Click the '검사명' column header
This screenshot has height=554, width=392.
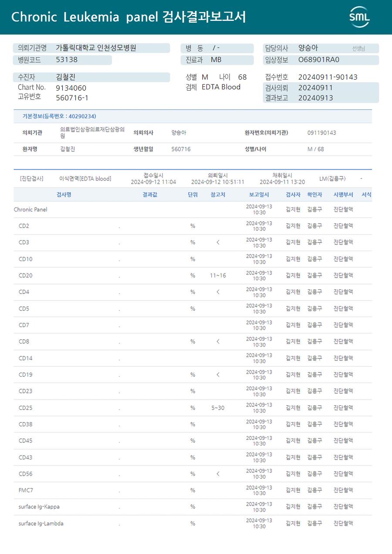pyautogui.click(x=64, y=194)
